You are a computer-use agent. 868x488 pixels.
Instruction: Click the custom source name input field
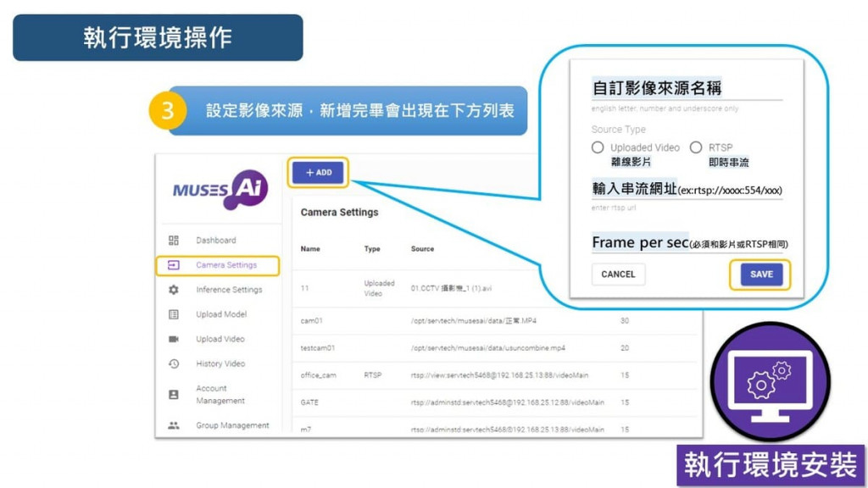click(x=687, y=88)
